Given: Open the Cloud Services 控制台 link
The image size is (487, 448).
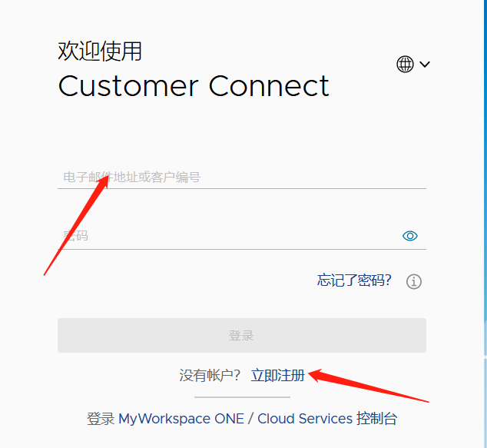Looking at the screenshot, I should pos(327,419).
